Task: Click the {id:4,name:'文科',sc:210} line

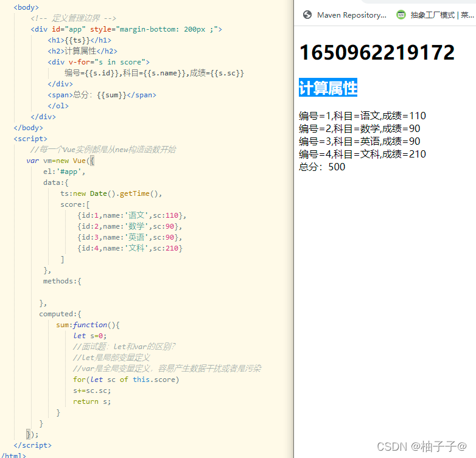Action: 130,248
